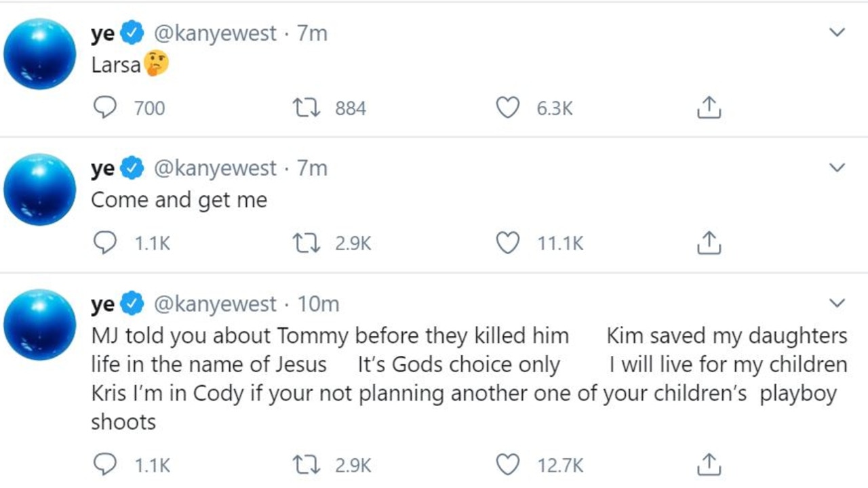Screen dimensions: 868x488
Task: Open the Larsa tweet's options chevron
Action: point(837,32)
